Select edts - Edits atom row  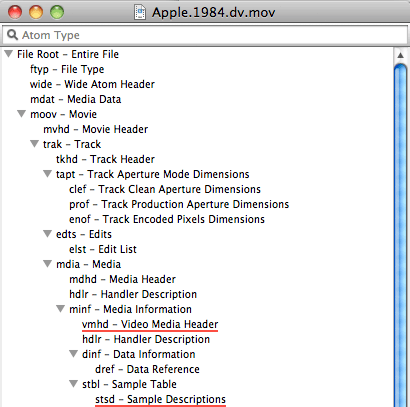pyautogui.click(x=84, y=234)
